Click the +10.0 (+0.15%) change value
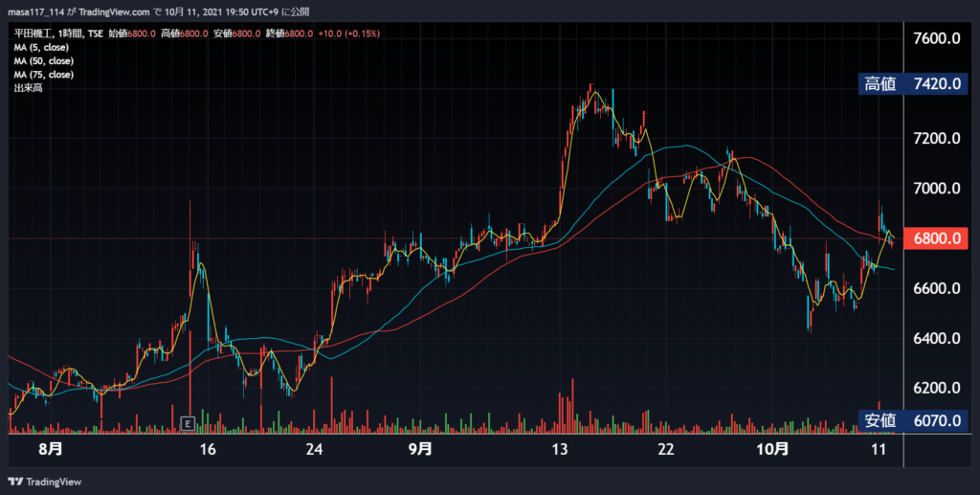Viewport: 980px width, 495px height. [x=348, y=34]
